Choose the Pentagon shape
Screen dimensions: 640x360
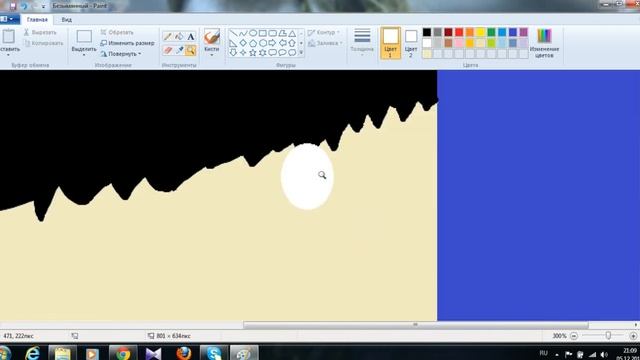253,43
